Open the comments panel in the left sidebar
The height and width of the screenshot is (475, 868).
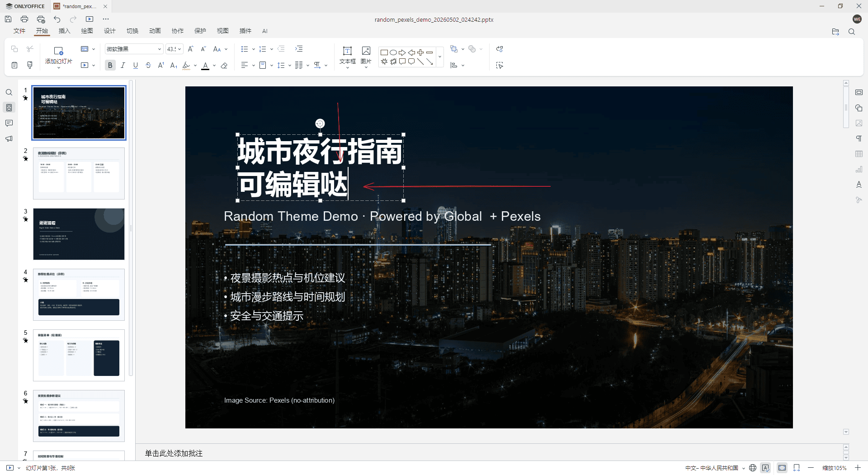9,123
